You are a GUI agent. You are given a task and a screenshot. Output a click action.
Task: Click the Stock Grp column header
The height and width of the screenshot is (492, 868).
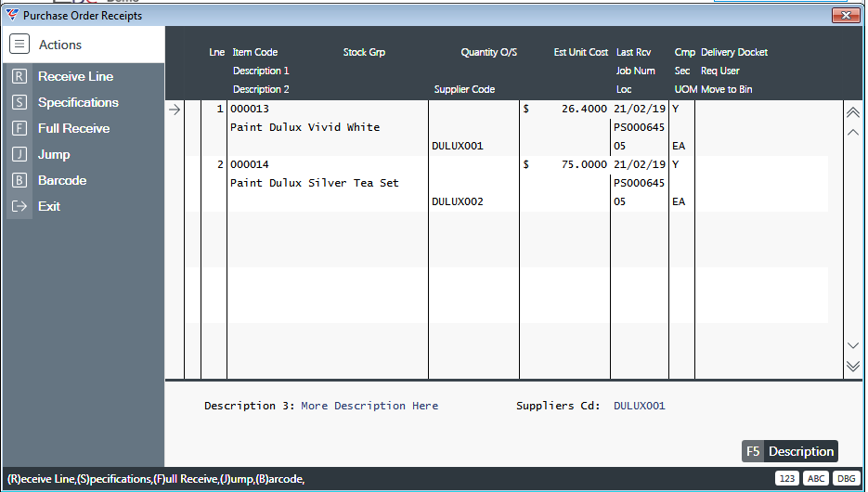click(364, 52)
